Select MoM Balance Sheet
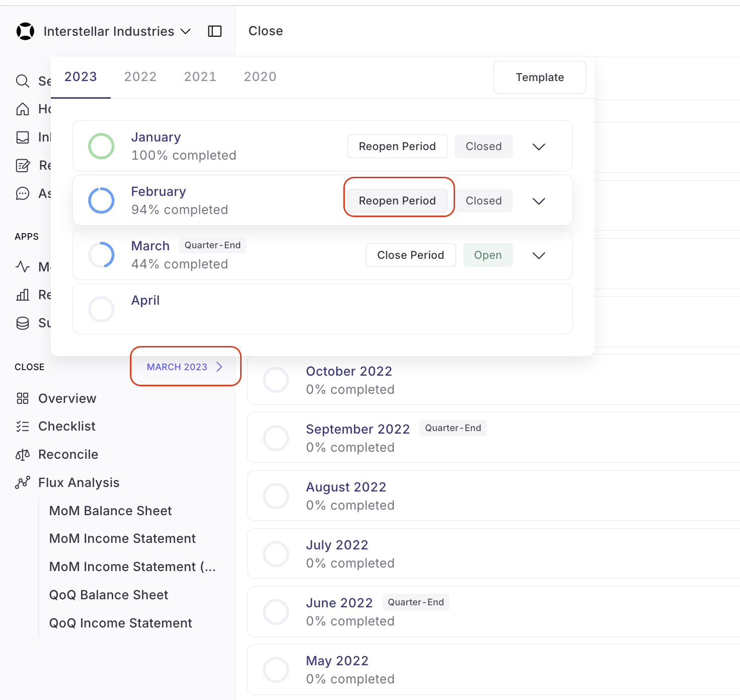The image size is (740, 700). pos(111,511)
